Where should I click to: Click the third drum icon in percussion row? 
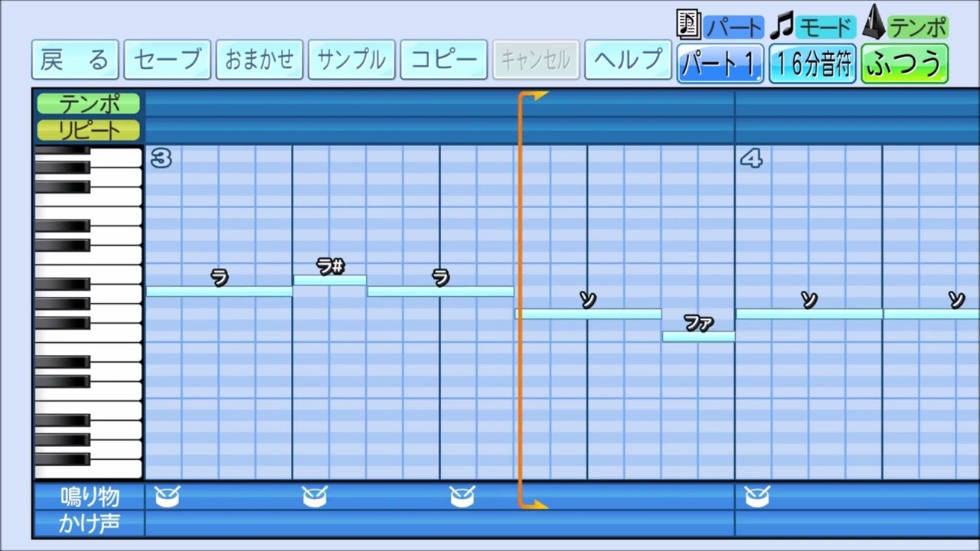point(462,497)
